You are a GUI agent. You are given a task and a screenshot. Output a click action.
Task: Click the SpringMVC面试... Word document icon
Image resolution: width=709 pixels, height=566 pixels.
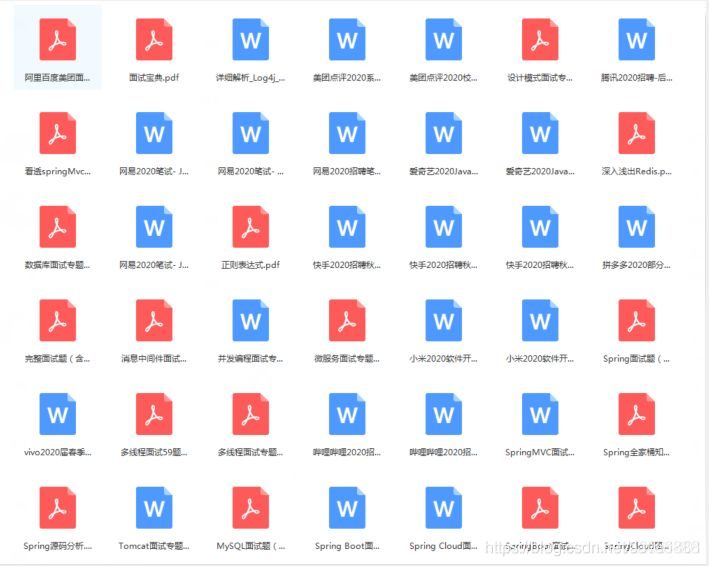[x=540, y=414]
